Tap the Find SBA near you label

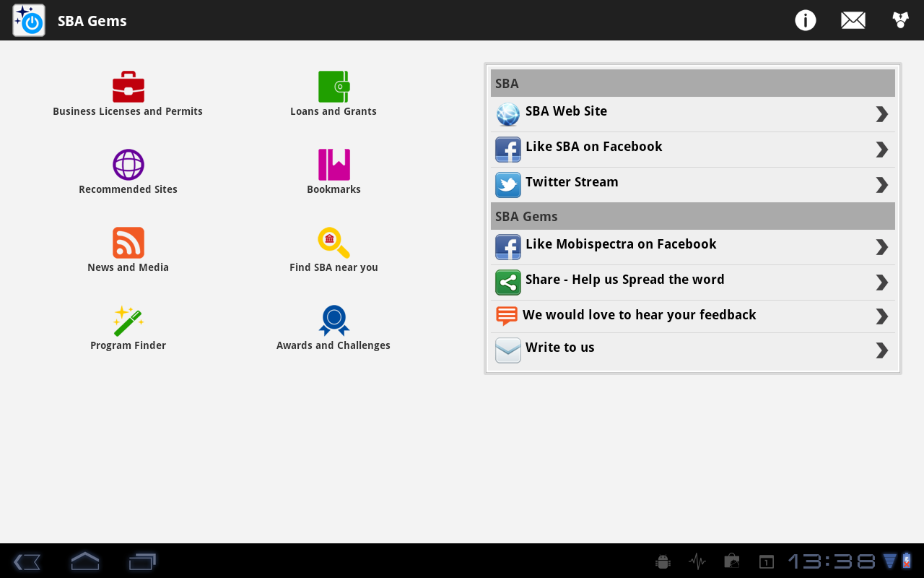pos(334,267)
